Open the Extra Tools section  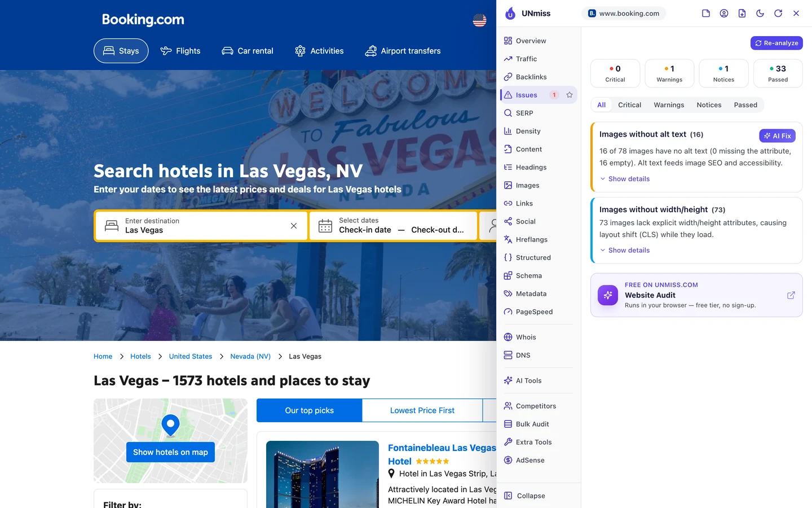(539, 442)
